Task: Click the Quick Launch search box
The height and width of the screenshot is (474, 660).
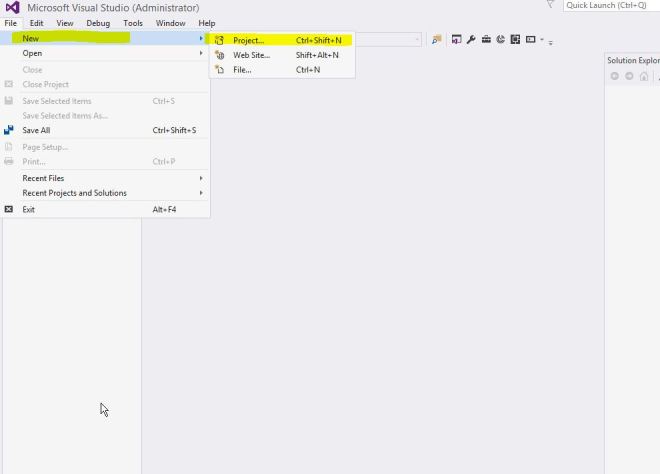Action: [x=610, y=5]
